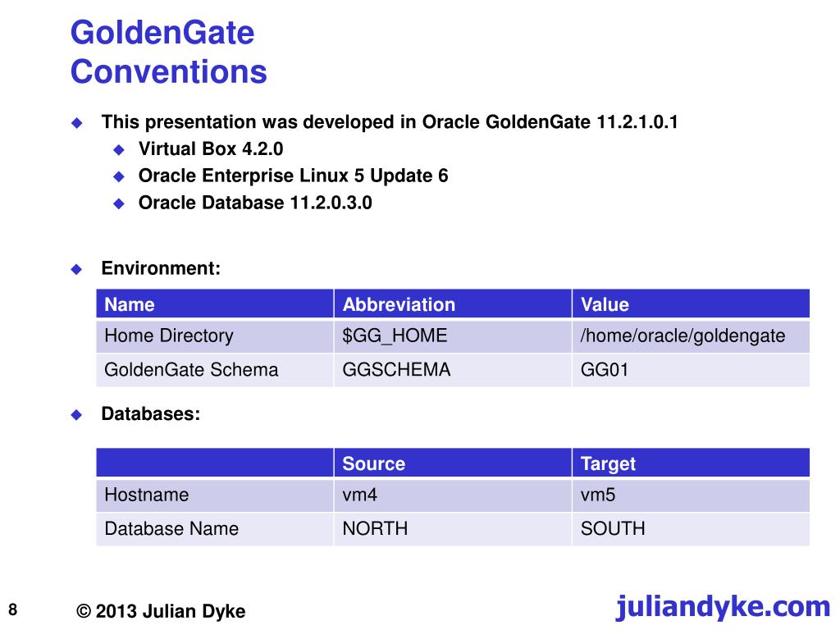The height and width of the screenshot is (630, 840).
Task: Select the Hostname row label
Action: tap(215, 495)
